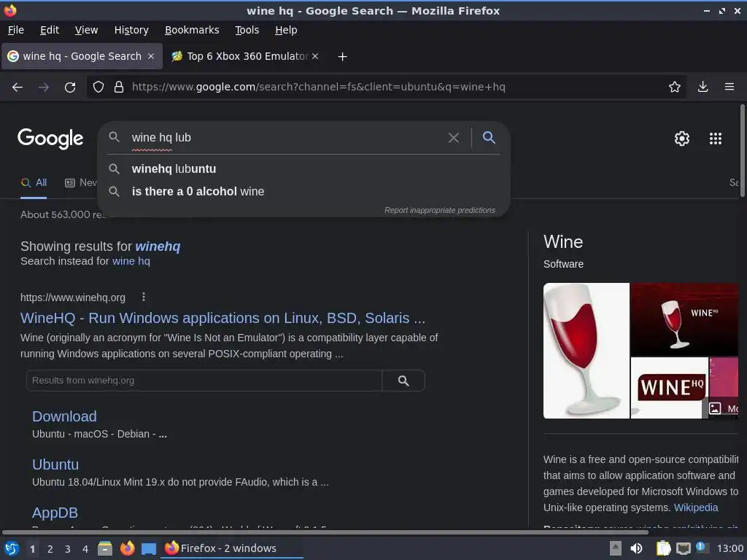Choose the 0 alcohol wine suggestion
The image size is (747, 560).
pyautogui.click(x=304, y=192)
